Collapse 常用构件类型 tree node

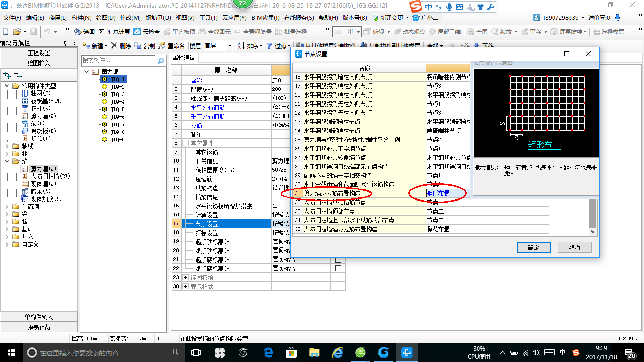tap(7, 86)
